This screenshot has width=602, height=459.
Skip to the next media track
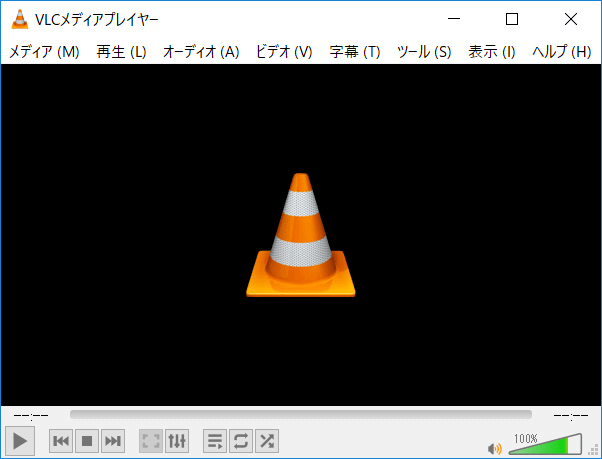(x=113, y=441)
